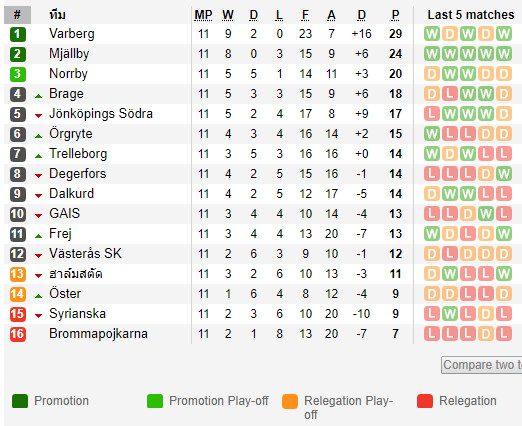This screenshot has width=522, height=426.
Task: Click Brommapojkarna's latest L result icon
Action: tap(503, 334)
